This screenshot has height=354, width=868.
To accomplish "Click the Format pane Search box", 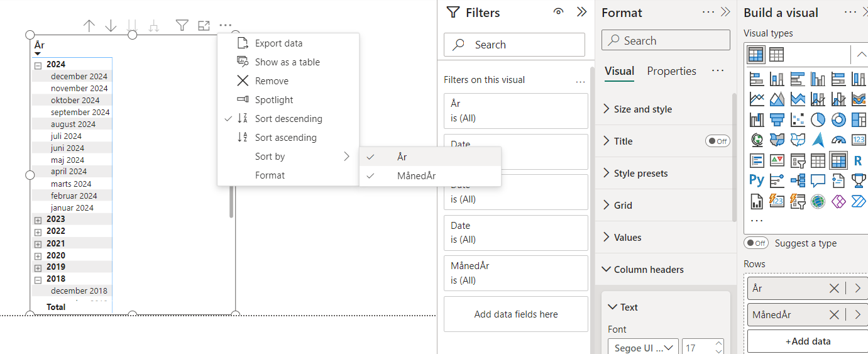I will [666, 40].
